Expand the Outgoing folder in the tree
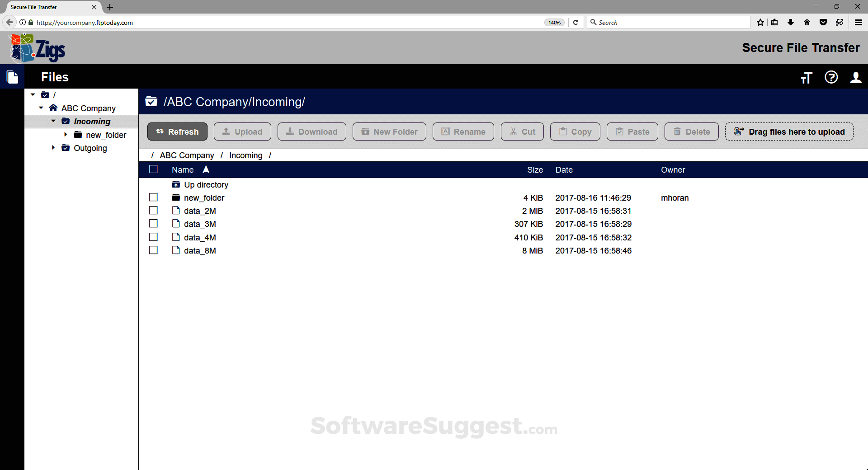Viewport: 868px width, 470px height. tap(53, 147)
